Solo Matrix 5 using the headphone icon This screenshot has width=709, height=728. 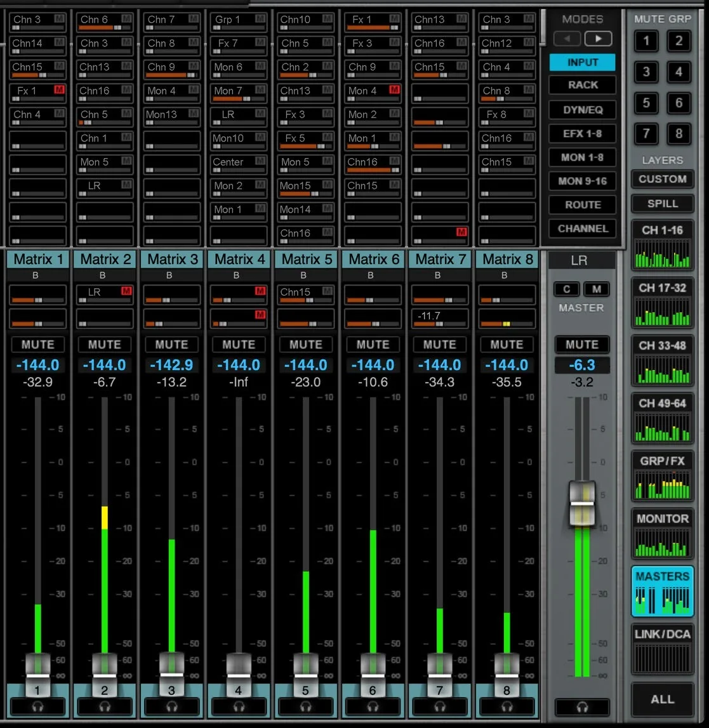point(305,706)
